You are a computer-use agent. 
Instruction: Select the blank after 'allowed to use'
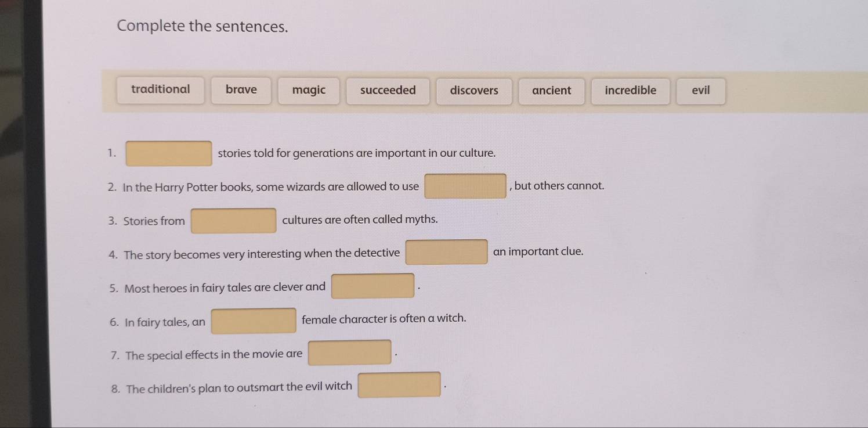[x=465, y=186]
